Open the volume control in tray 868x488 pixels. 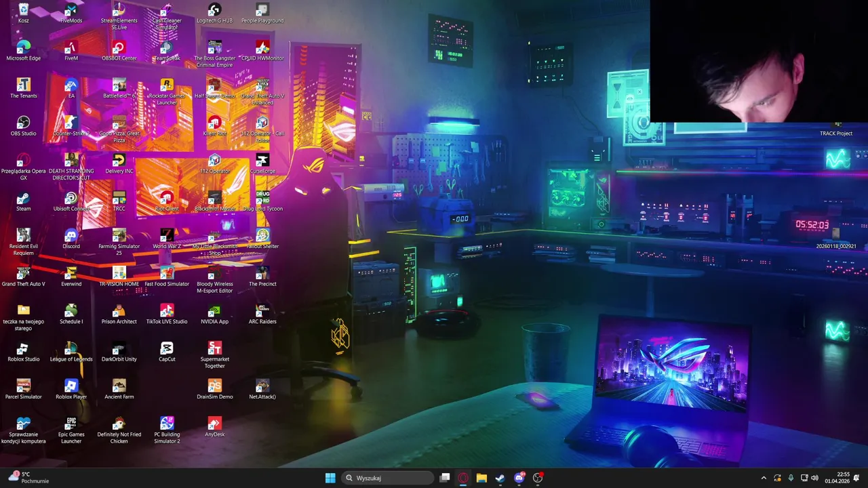point(814,478)
